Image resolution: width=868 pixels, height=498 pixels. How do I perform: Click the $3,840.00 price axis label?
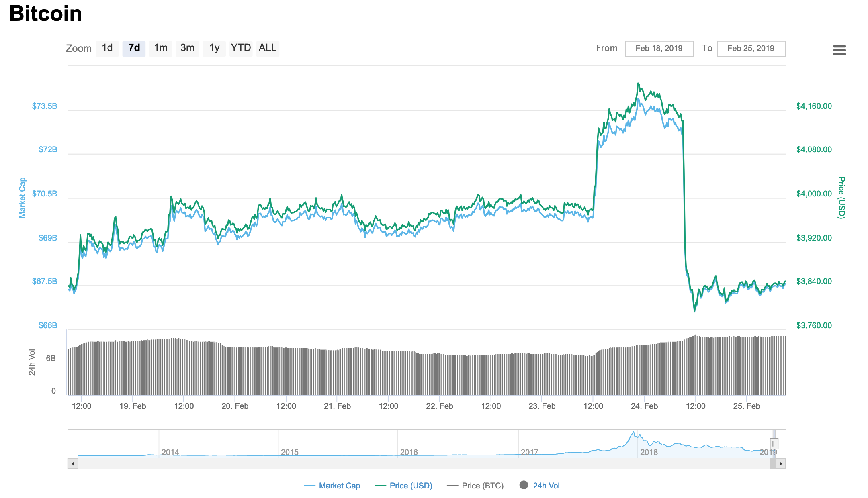pyautogui.click(x=814, y=281)
